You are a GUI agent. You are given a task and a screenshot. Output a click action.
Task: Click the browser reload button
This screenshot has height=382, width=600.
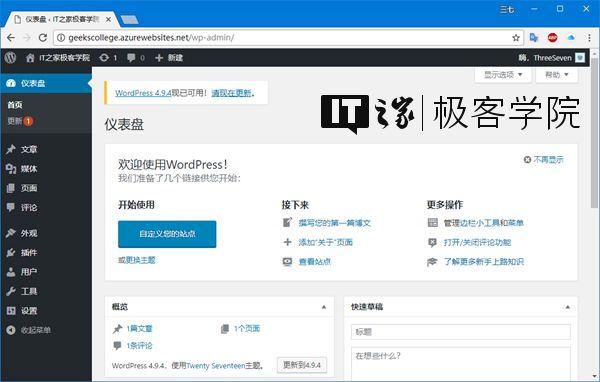pyautogui.click(x=43, y=38)
